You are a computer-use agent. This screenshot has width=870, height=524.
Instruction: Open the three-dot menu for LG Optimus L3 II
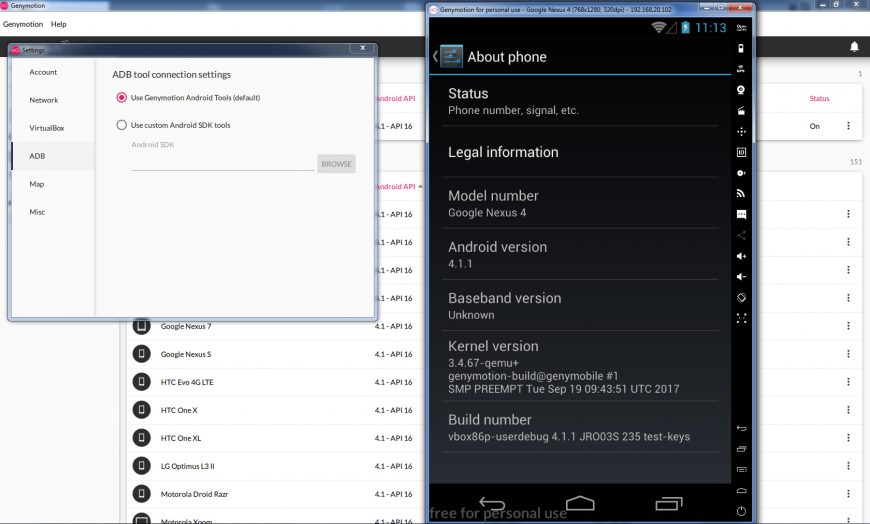point(848,466)
